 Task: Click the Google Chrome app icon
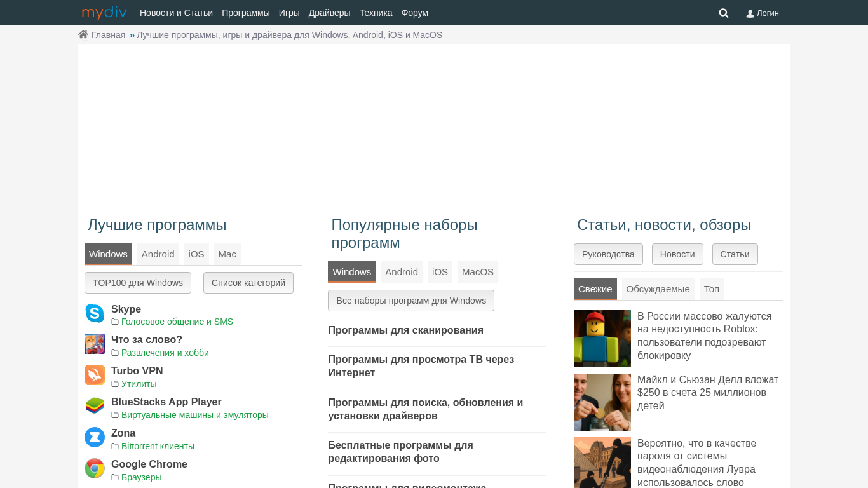[95, 468]
